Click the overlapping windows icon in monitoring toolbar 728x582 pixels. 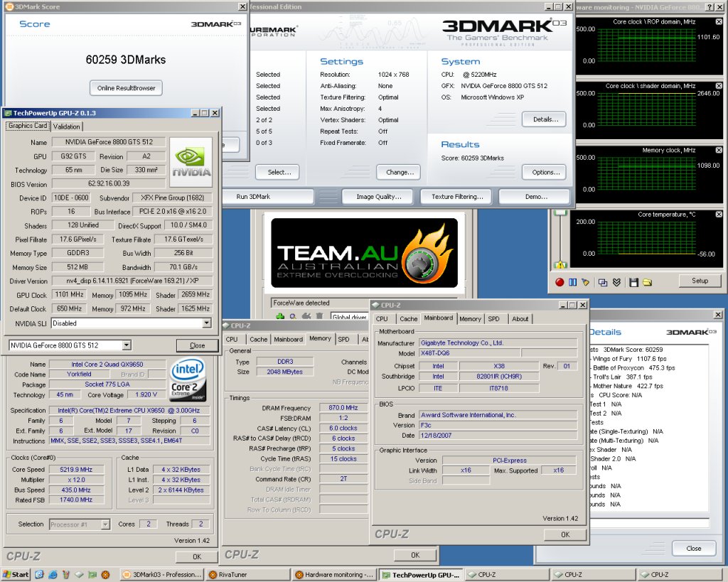click(603, 282)
